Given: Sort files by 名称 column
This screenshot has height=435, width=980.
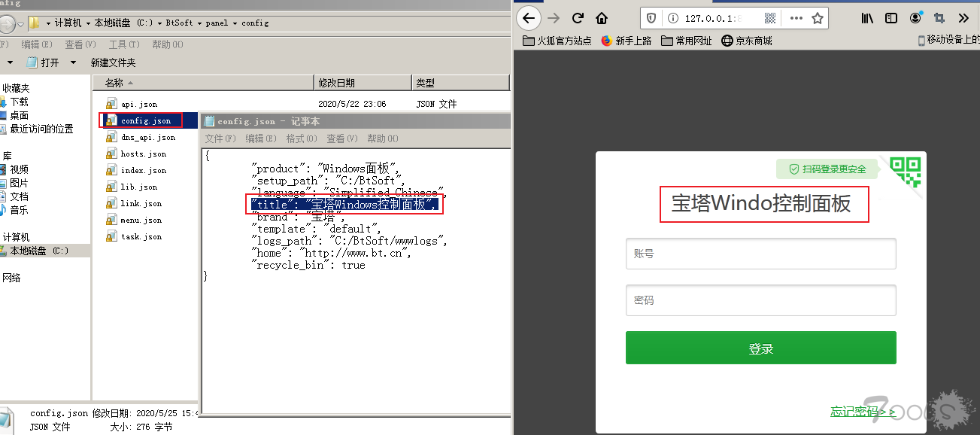Looking at the screenshot, I should [x=203, y=83].
